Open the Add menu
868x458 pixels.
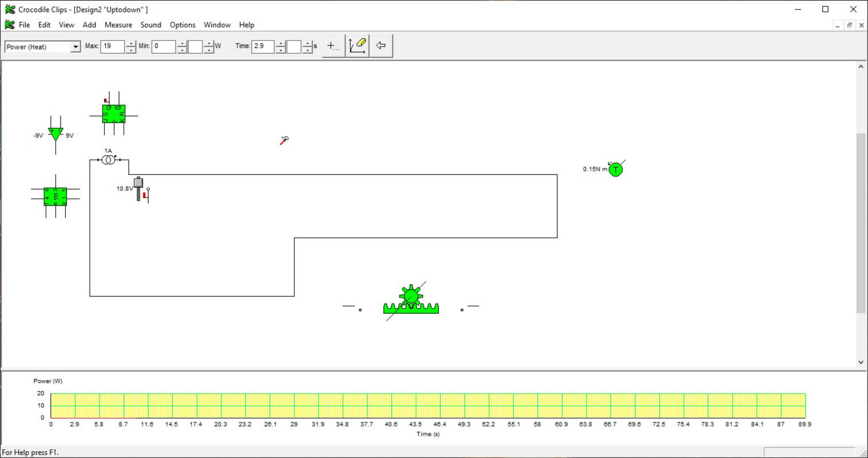[89, 25]
